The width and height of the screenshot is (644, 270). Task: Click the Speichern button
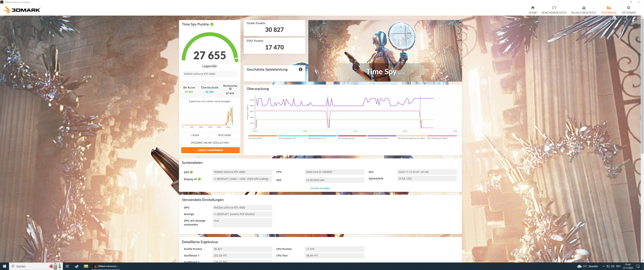tap(224, 135)
